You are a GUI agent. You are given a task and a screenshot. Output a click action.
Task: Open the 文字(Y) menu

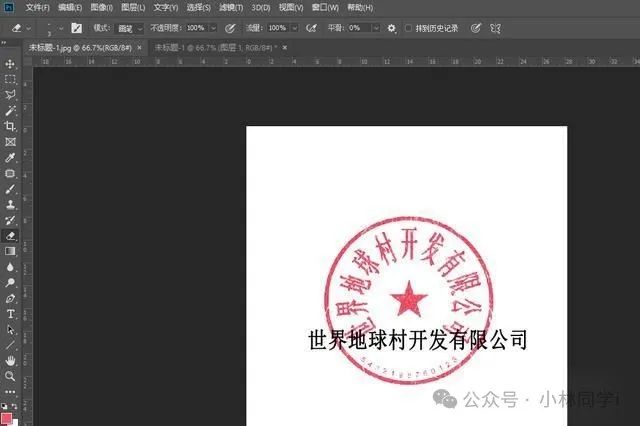coord(166,7)
